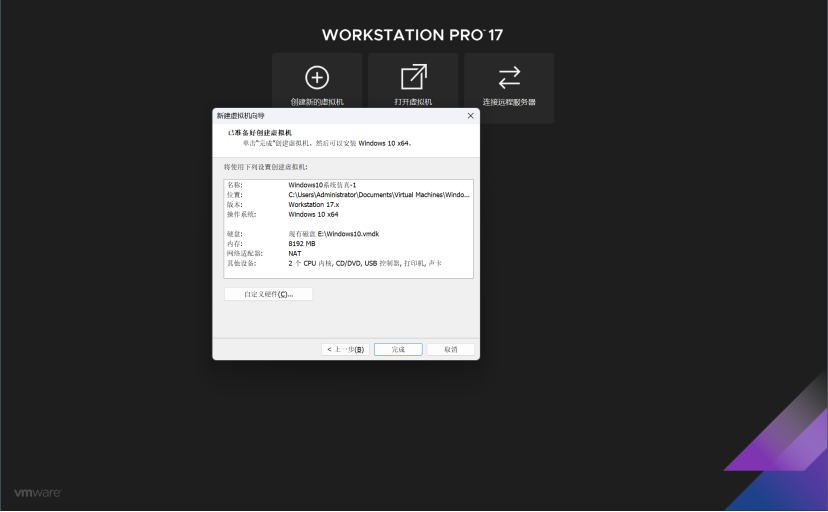Go back with 上一步(B) button
This screenshot has height=512, width=828.
[345, 349]
